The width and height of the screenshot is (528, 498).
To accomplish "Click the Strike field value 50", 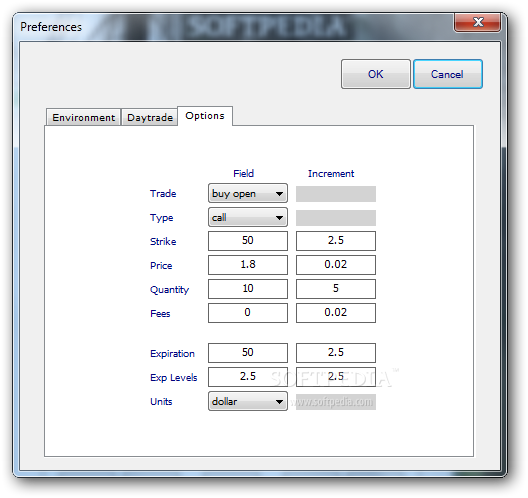I will (248, 241).
